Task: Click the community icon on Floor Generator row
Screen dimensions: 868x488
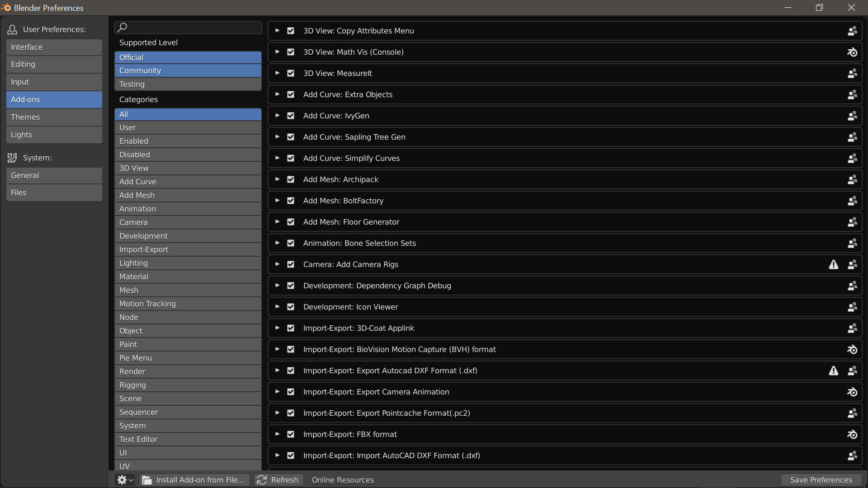Action: [x=852, y=222]
